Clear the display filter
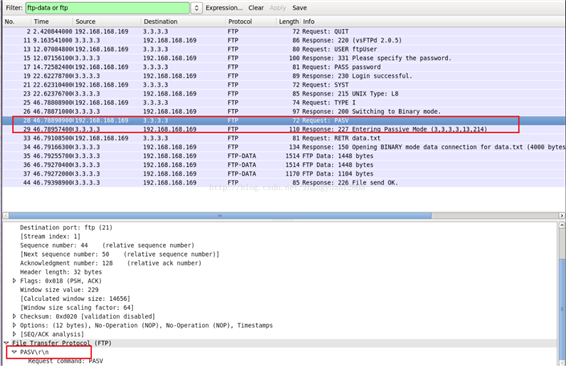This screenshot has height=368, width=566. coord(256,8)
